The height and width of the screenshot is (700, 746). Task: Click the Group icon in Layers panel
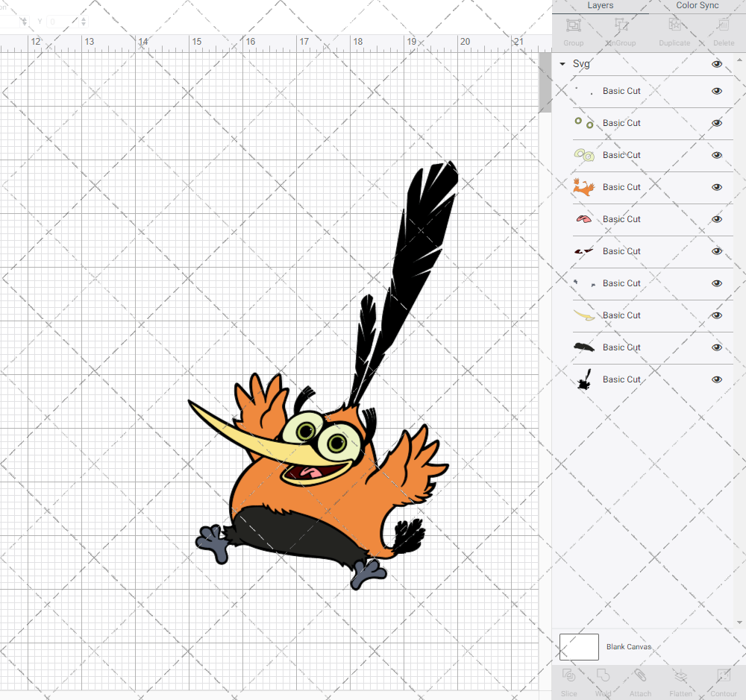click(573, 31)
